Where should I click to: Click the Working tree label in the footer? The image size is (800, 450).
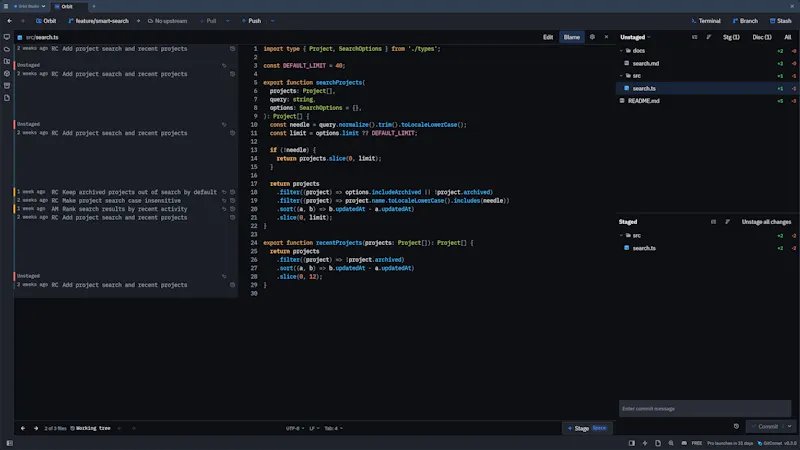[x=90, y=428]
